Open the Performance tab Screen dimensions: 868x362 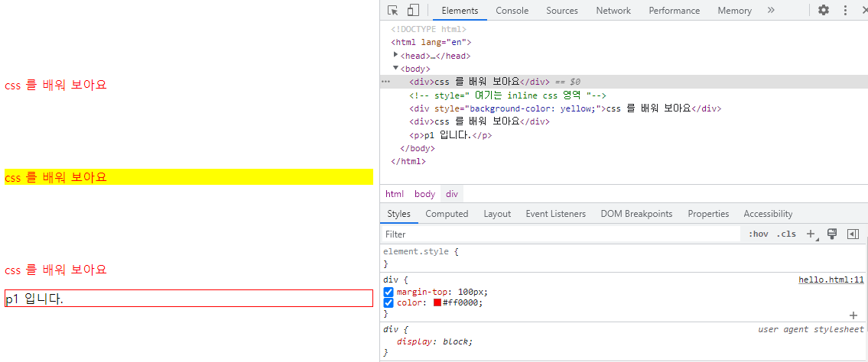pos(675,11)
